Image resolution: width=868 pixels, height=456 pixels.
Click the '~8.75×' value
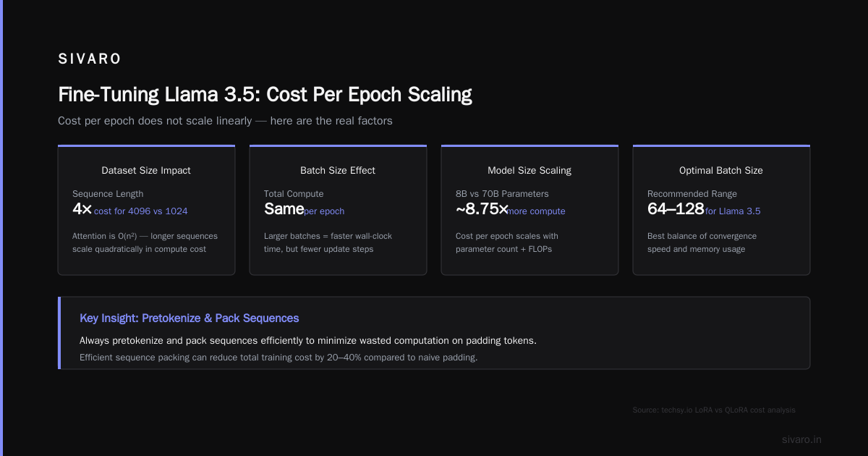tap(482, 209)
